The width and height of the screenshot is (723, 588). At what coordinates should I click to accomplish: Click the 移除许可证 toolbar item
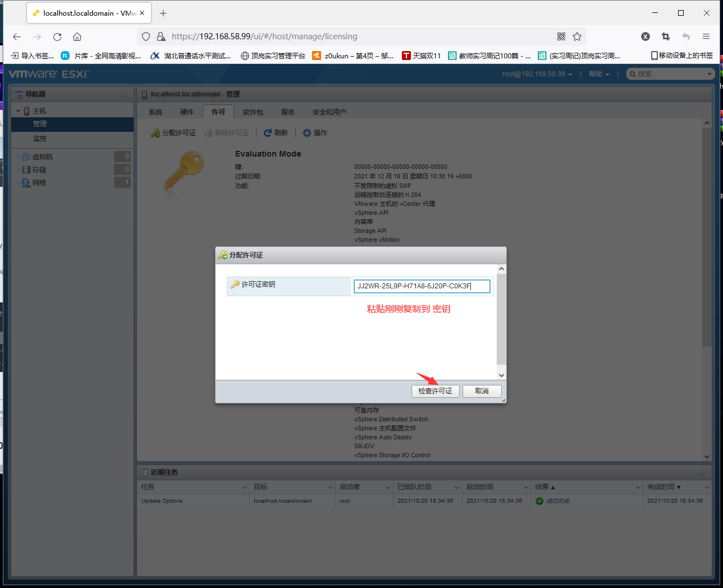point(227,133)
